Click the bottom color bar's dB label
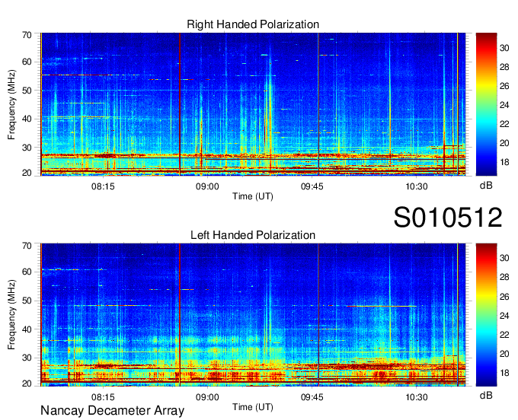518x420 pixels. 486,395
